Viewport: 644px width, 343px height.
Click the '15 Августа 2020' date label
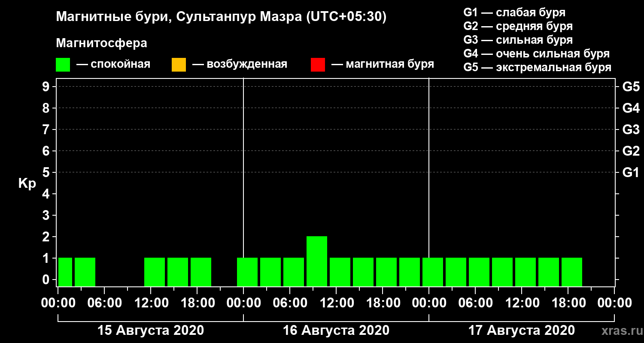coord(151,331)
